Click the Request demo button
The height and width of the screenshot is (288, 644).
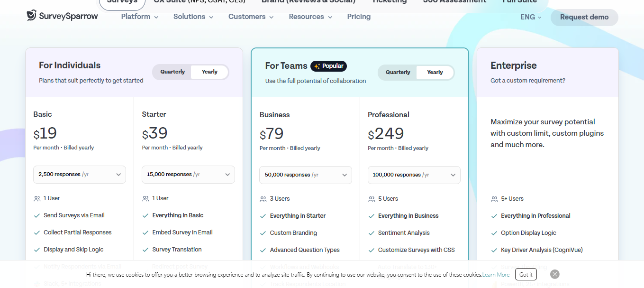coord(584,17)
